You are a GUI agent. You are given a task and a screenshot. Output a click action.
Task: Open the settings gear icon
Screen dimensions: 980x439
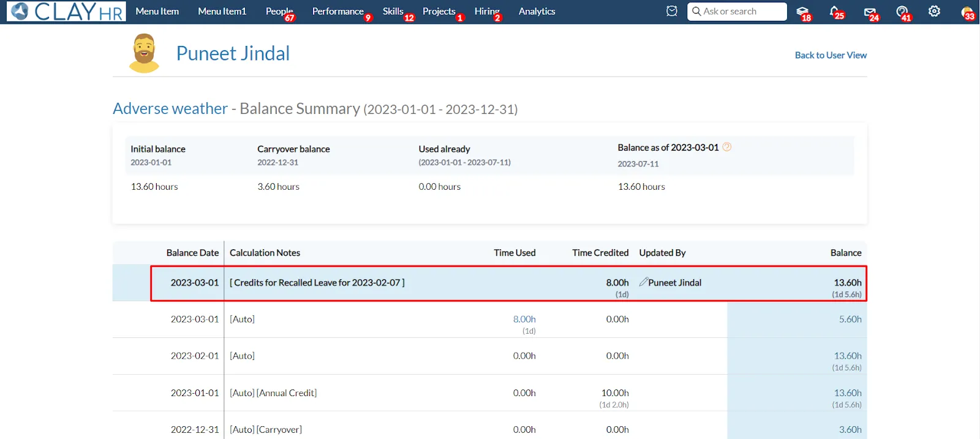tap(934, 11)
